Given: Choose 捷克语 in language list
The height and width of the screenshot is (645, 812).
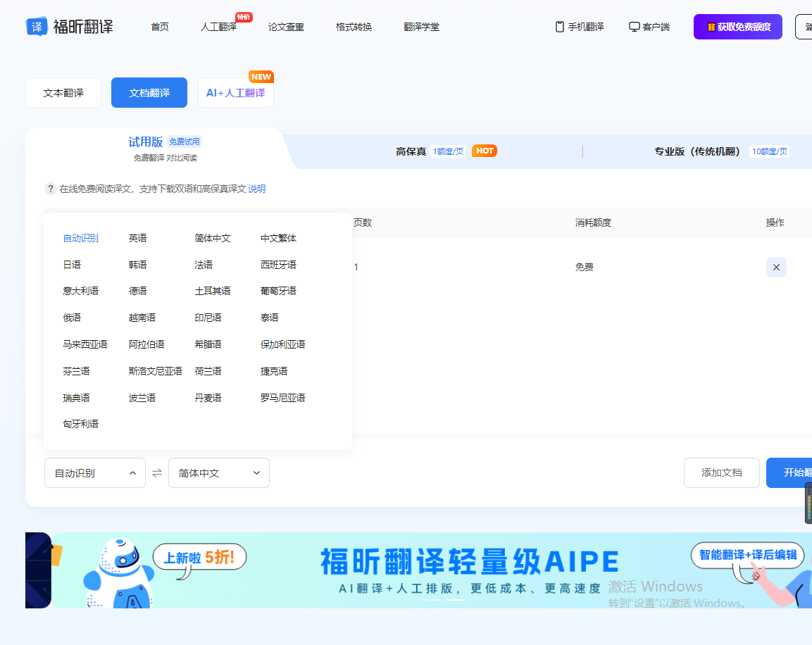Looking at the screenshot, I should (274, 371).
